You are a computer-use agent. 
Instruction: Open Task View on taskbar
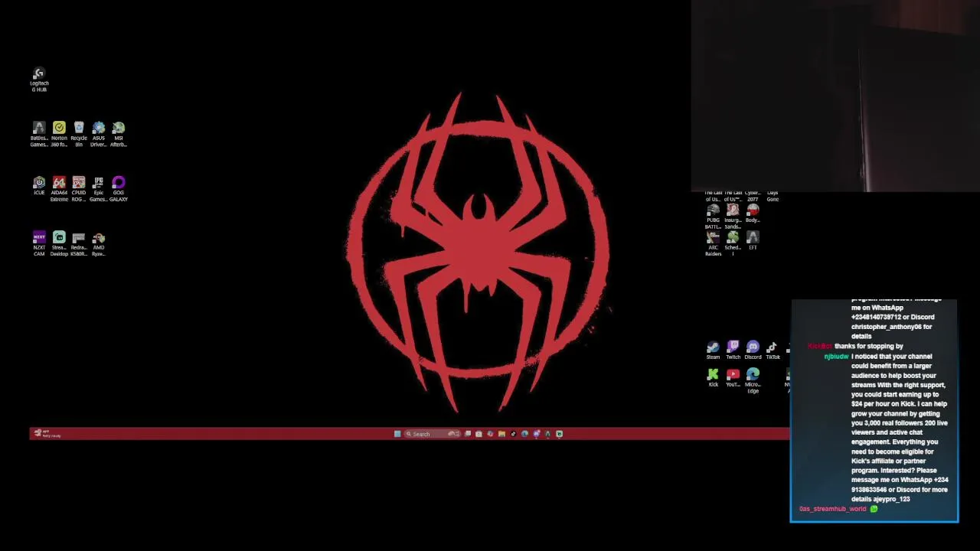click(468, 434)
